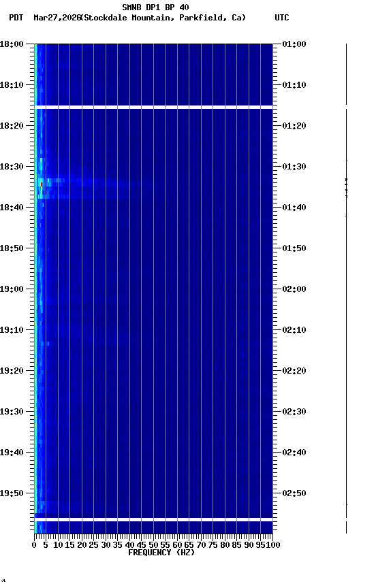Click the 01:40 UTC time label

pyautogui.click(x=294, y=208)
